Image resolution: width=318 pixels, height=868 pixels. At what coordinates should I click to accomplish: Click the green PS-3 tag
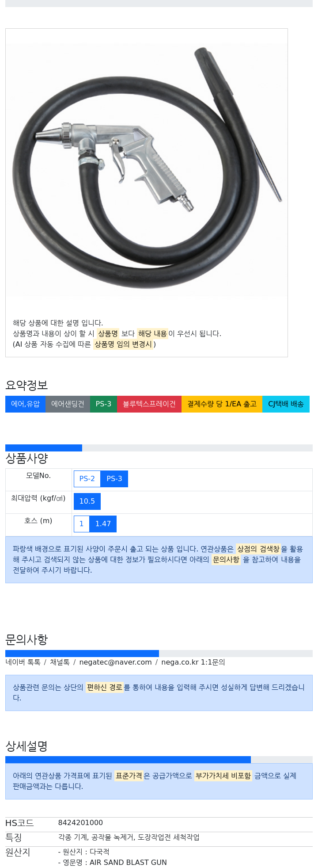coord(103,404)
